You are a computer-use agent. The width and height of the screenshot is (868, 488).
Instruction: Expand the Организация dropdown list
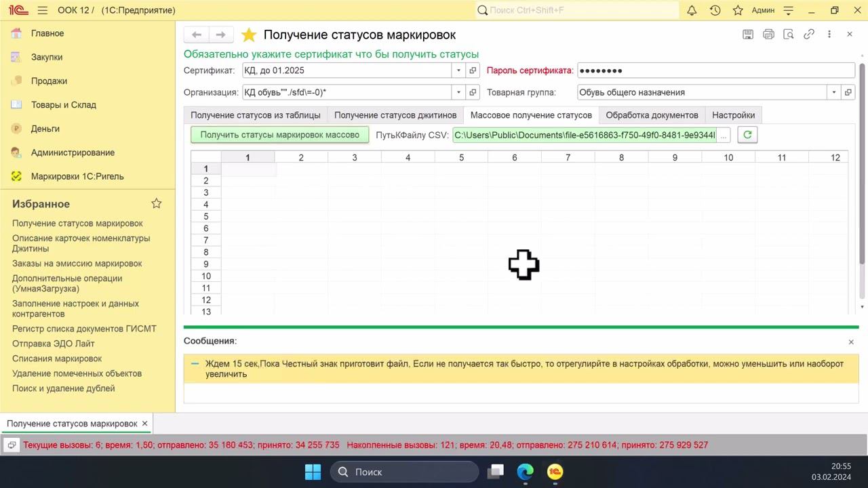(458, 92)
